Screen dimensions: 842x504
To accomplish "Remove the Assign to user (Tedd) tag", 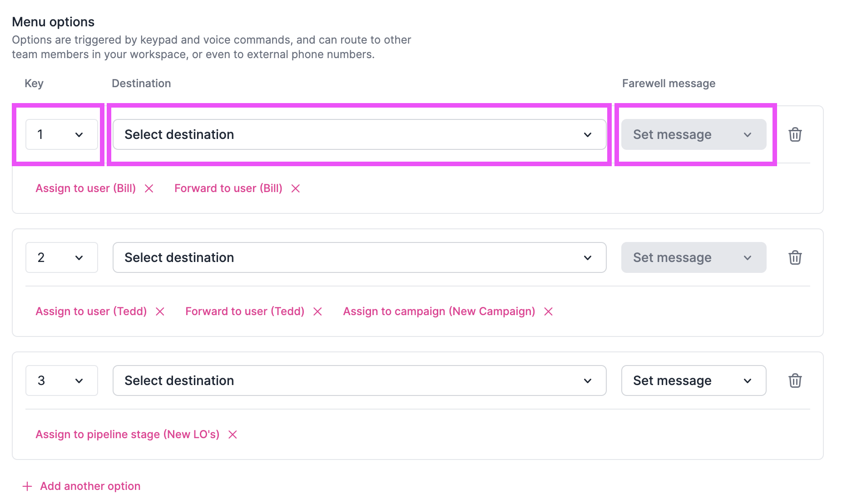I will [x=160, y=311].
